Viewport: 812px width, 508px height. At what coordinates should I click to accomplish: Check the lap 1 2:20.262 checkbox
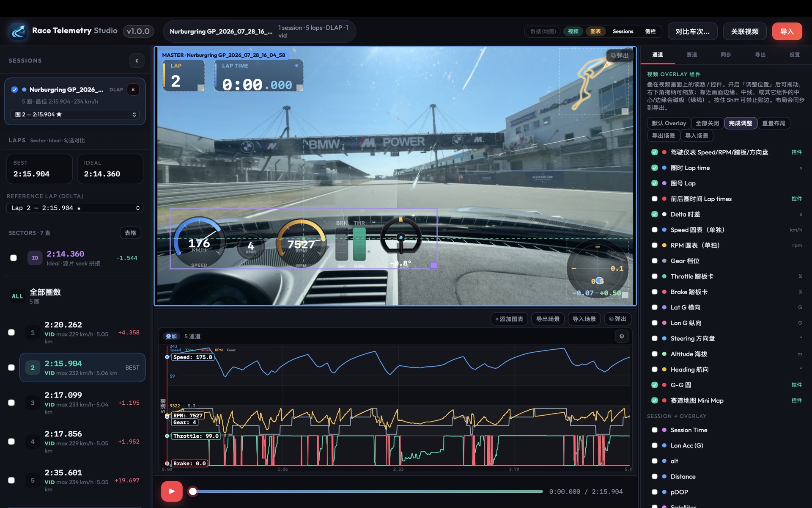(11, 332)
